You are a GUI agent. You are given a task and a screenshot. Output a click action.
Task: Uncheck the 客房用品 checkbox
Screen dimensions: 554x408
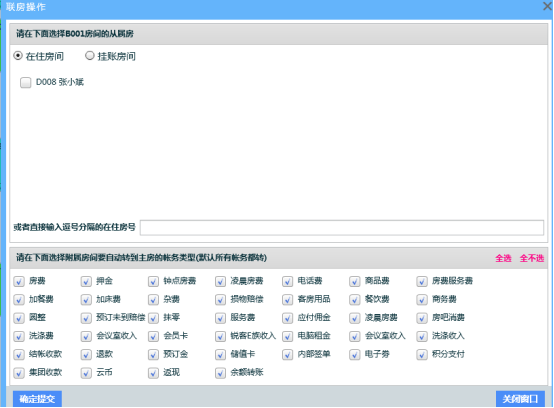[287, 300]
